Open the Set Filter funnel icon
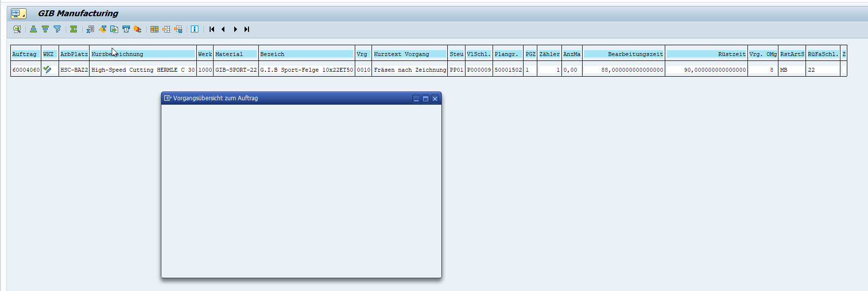Image resolution: width=868 pixels, height=291 pixels. (57, 29)
